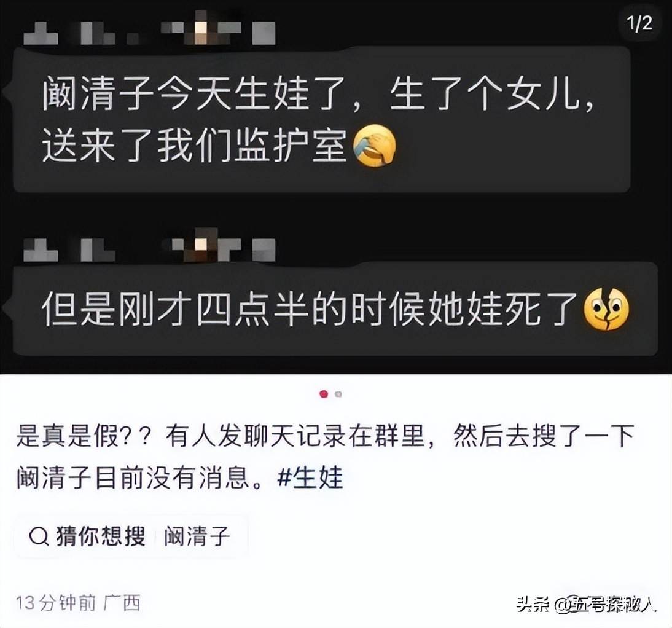Select the gray second page indicator dot
The height and width of the screenshot is (628, 672).
(338, 394)
